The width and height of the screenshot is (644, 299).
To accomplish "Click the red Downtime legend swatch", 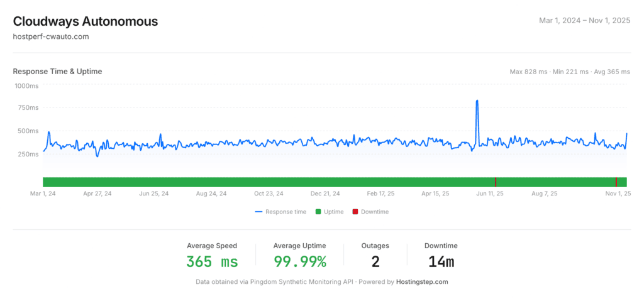I will pyautogui.click(x=355, y=212).
